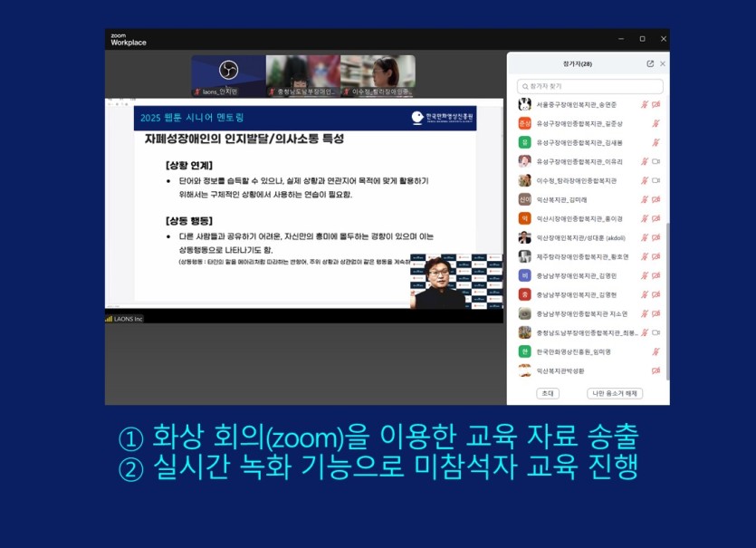Click avatar of 익산시장애인종합복지관_홍이경
This screenshot has width=756, height=548.
pos(524,218)
